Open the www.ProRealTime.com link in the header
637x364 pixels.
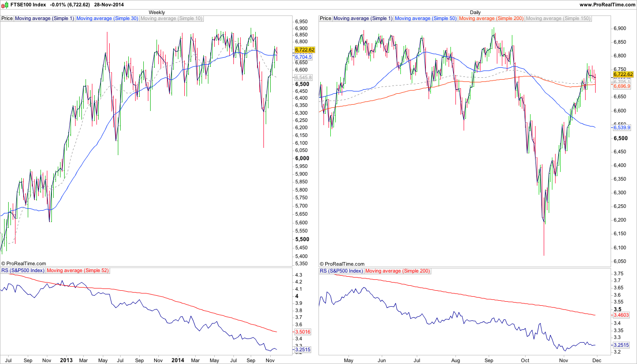pos(607,5)
